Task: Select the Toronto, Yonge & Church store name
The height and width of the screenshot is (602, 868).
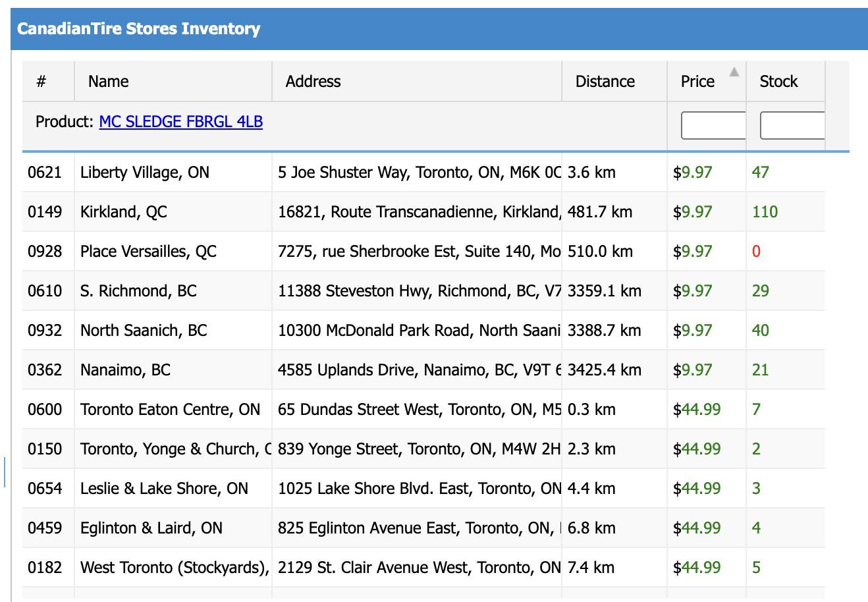Action: coord(176,449)
